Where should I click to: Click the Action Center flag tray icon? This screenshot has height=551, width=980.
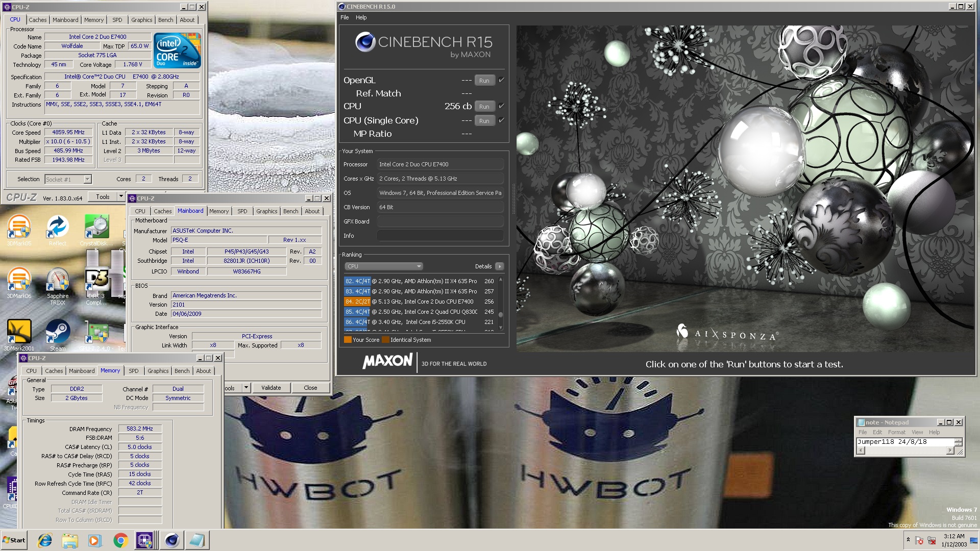(x=919, y=540)
